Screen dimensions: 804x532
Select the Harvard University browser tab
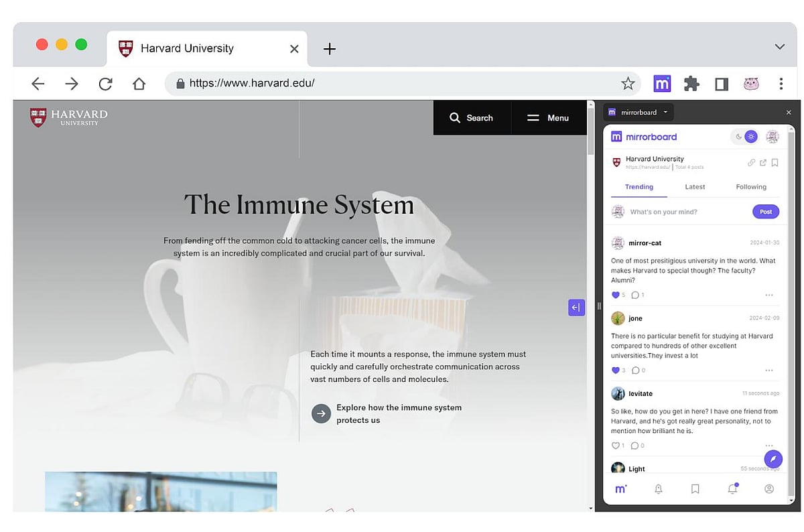[207, 48]
